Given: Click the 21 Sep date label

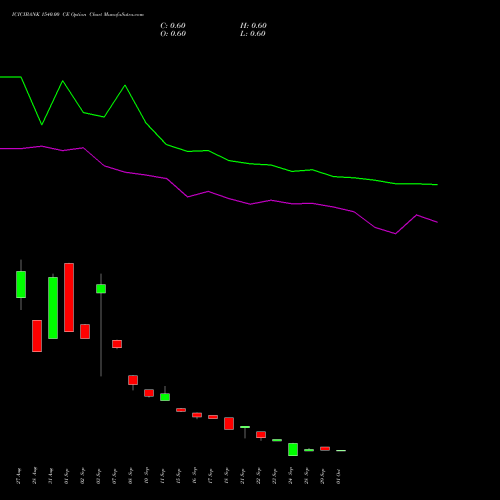Looking at the screenshot, I should 243,476.
